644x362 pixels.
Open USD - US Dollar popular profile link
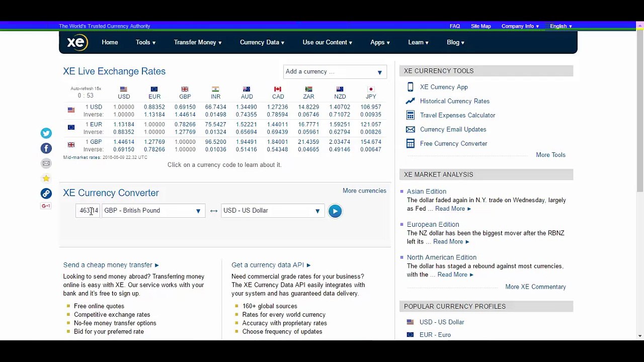tap(442, 322)
